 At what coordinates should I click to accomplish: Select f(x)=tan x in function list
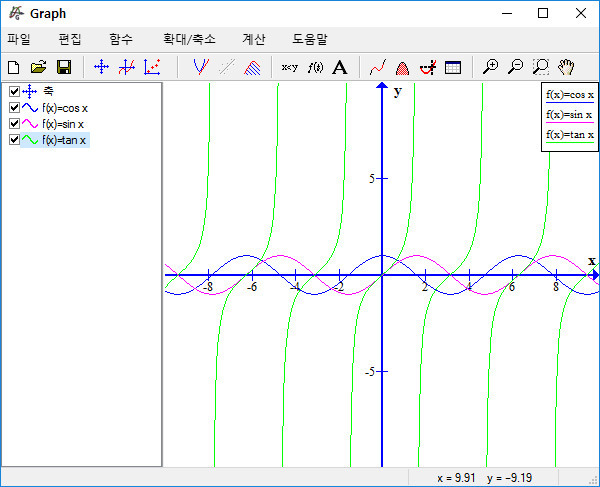(x=64, y=140)
